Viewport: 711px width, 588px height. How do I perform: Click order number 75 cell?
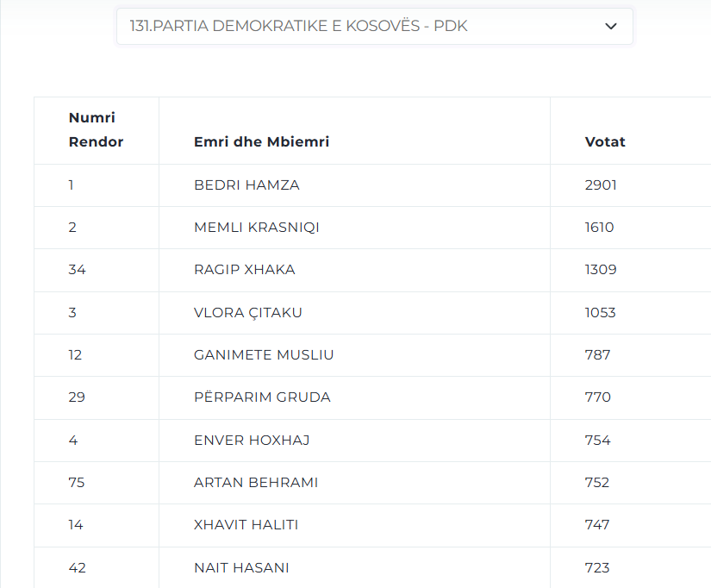(97, 483)
